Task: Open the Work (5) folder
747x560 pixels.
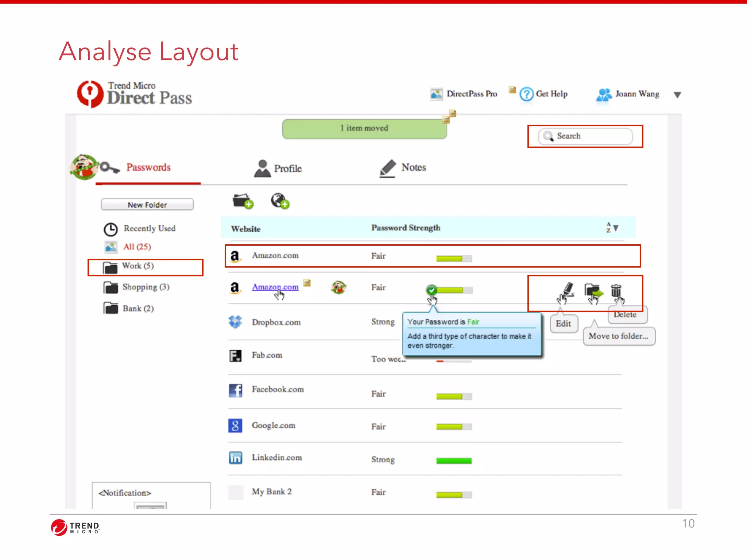Action: [138, 266]
